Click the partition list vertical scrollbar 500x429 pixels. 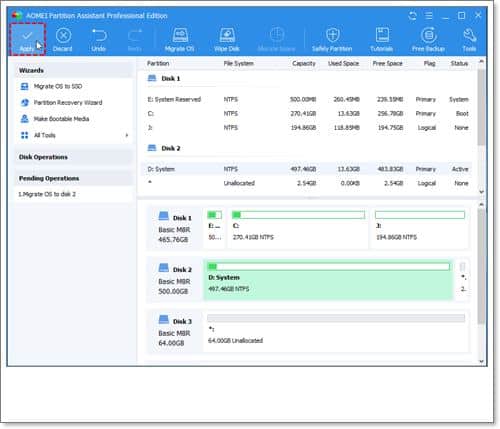pyautogui.click(x=481, y=107)
